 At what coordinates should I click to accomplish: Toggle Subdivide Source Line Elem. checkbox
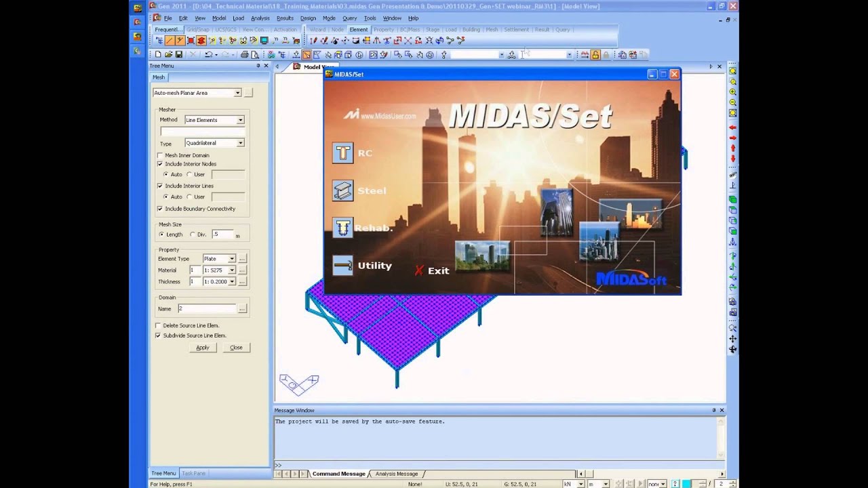click(x=158, y=335)
